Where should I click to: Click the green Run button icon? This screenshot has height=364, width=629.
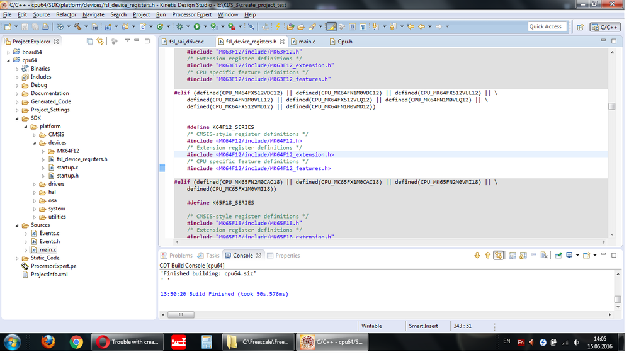point(196,26)
